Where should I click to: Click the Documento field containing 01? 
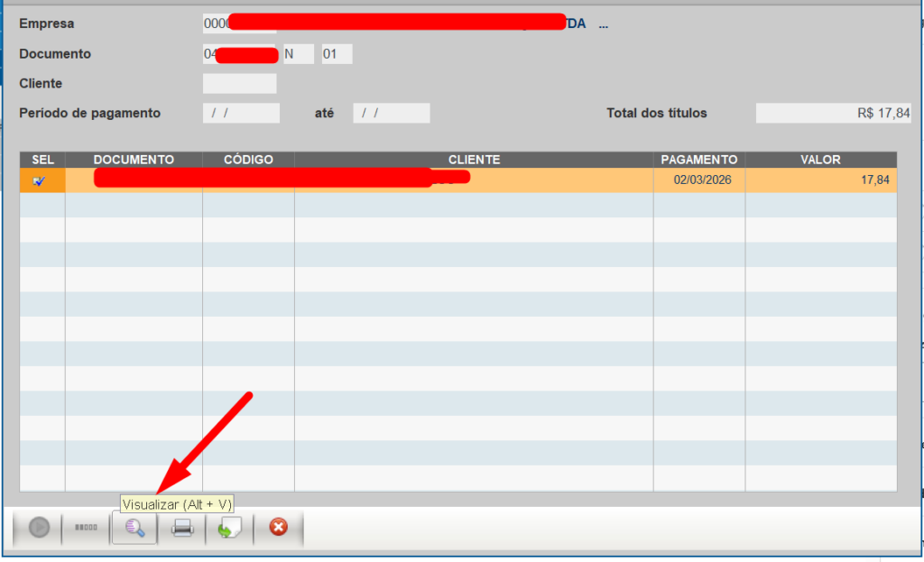click(337, 54)
